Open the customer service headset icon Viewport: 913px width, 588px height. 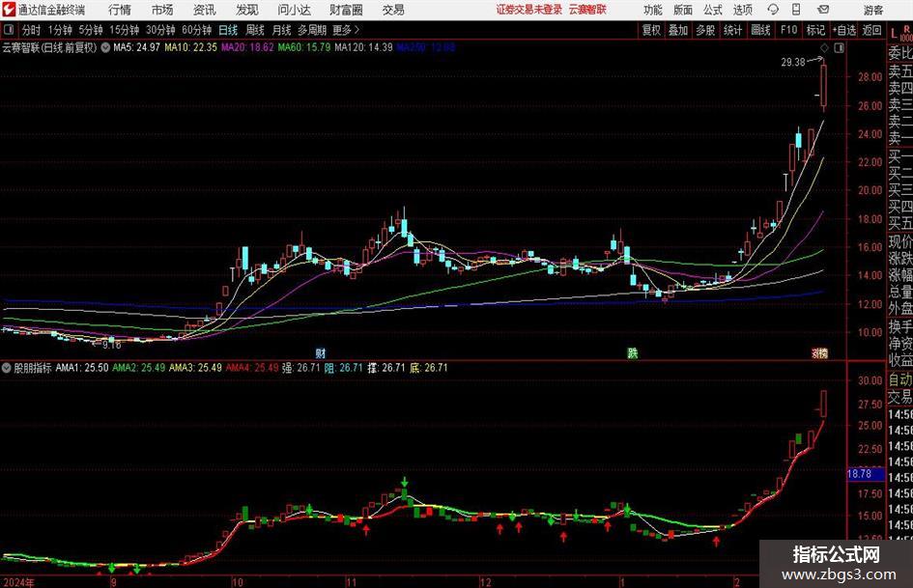[x=773, y=10]
